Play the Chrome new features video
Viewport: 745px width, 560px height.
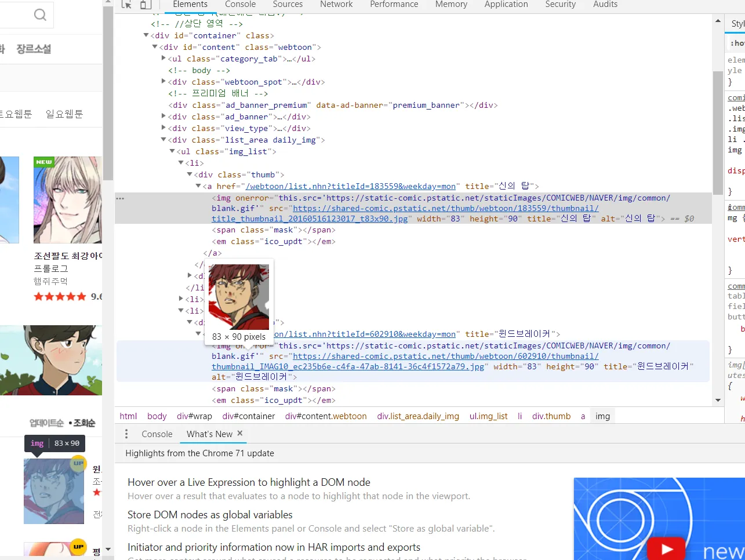click(667, 549)
